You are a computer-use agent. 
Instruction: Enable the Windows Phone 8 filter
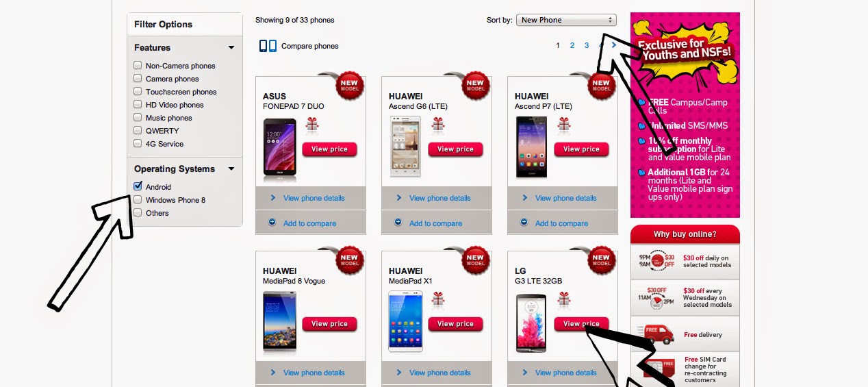click(138, 199)
